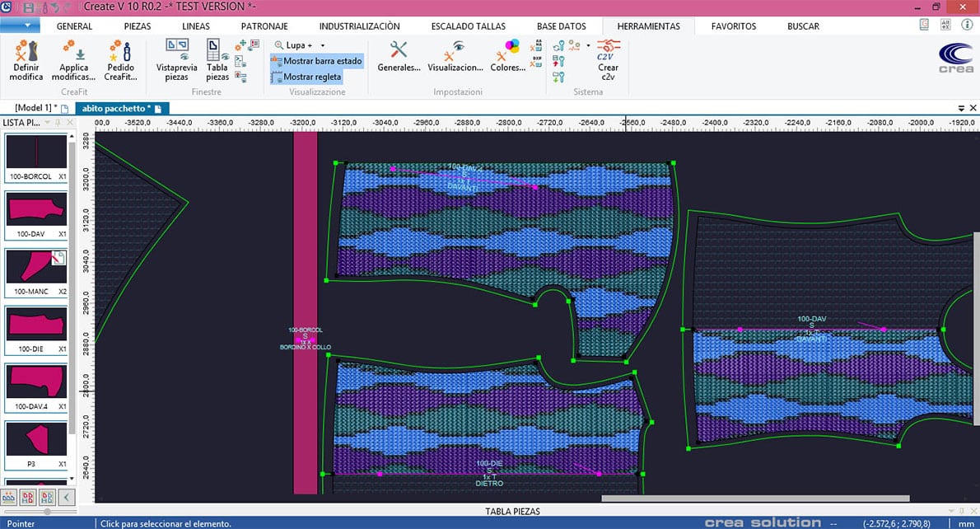Toggle Mostrar barra estado

[316, 61]
